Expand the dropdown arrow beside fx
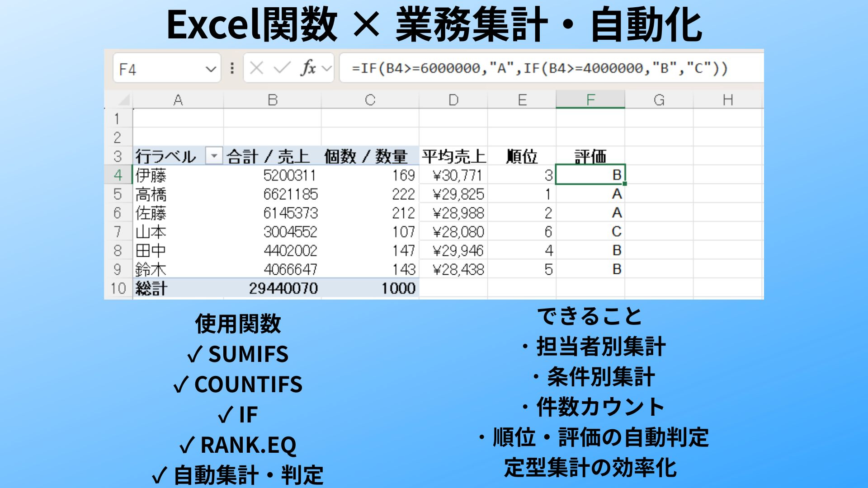The width and height of the screenshot is (868, 488). (x=326, y=69)
